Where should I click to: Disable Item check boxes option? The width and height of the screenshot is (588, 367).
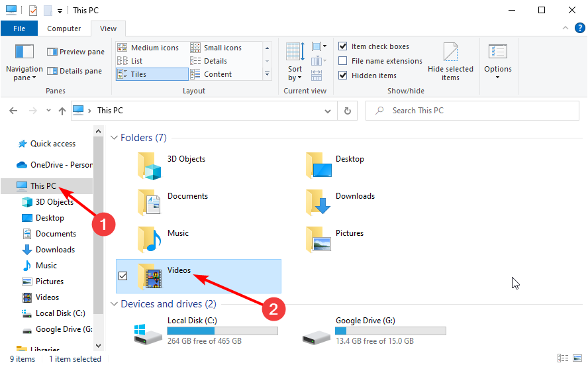343,46
